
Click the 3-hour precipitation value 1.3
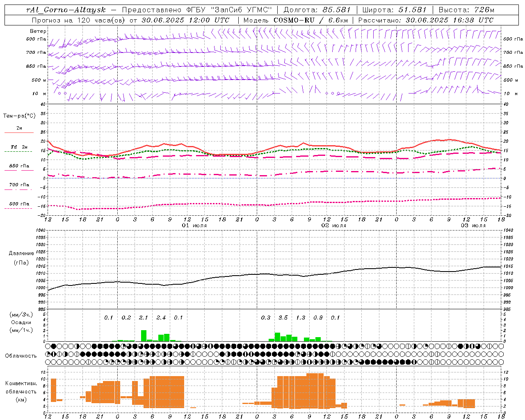(x=300, y=317)
